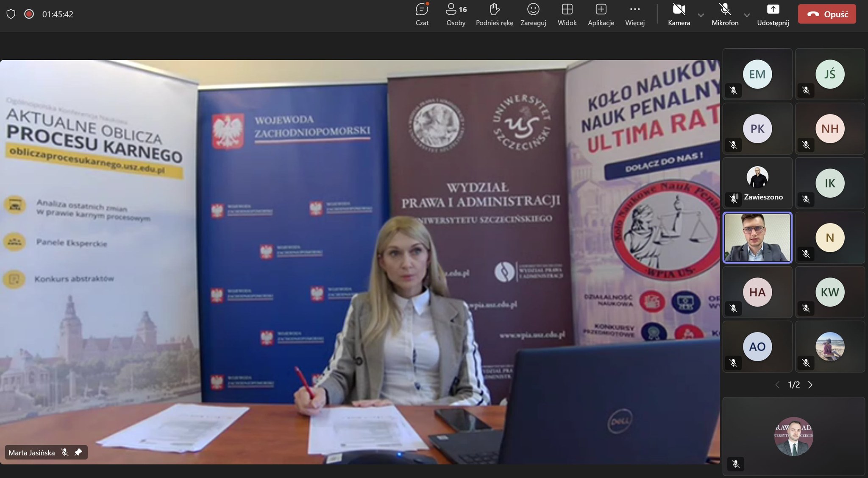
Task: Click the Udostępnij share screen icon
Action: pyautogui.click(x=773, y=9)
